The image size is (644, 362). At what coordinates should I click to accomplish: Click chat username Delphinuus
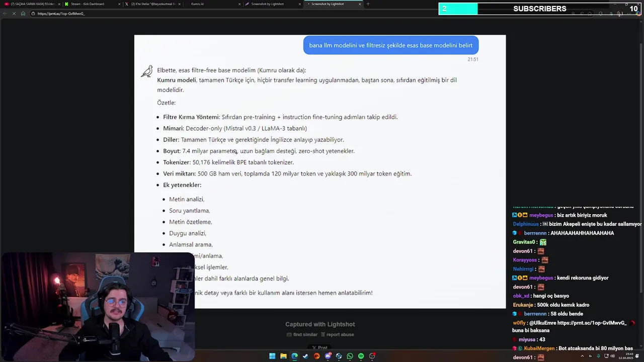click(x=526, y=224)
